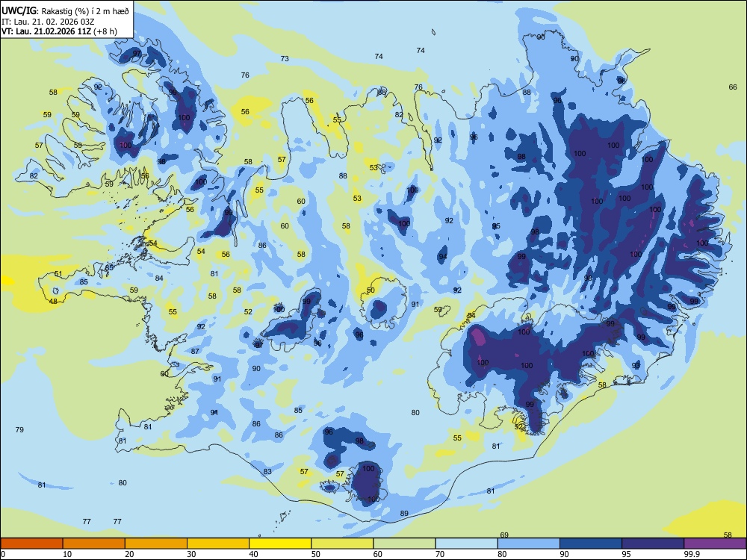The height and width of the screenshot is (560, 747).
Task: Select the 48 humidity value on the map
Action: click(x=53, y=302)
